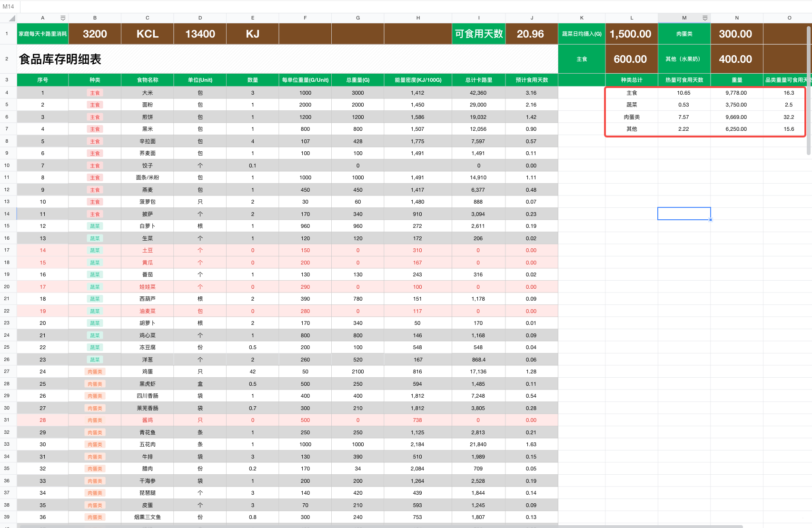Viewport: 812px width, 528px height.
Task: Click the 食物名称 column heading cell
Action: (148, 80)
